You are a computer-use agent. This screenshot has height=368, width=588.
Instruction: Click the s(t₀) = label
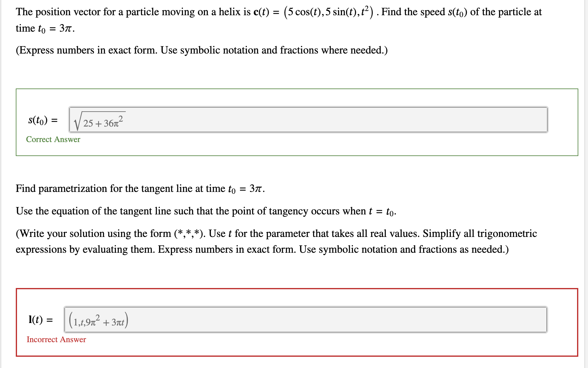point(43,120)
